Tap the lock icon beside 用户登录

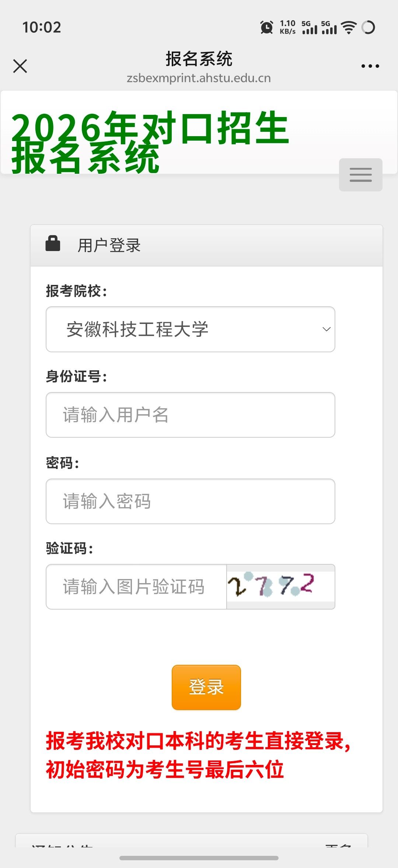53,244
